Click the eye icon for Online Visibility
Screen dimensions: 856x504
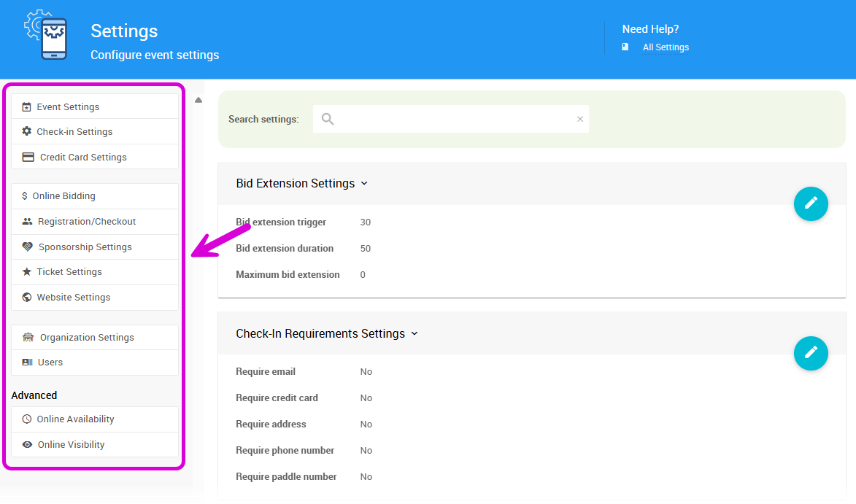pyautogui.click(x=26, y=444)
